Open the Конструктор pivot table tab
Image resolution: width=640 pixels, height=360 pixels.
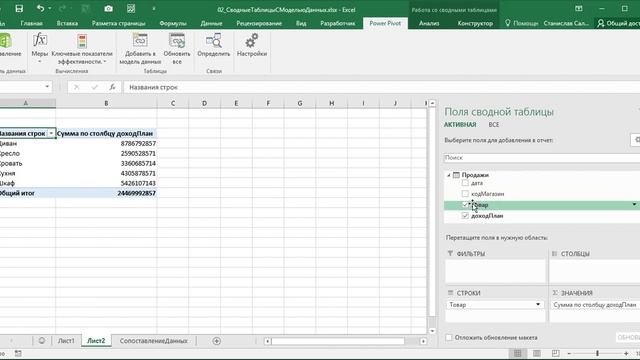tap(475, 23)
